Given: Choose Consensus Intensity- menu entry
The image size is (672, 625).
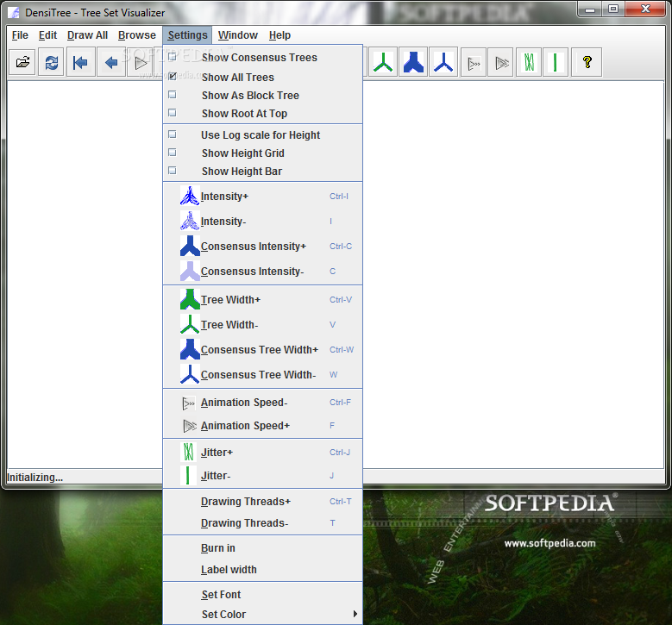Looking at the screenshot, I should (x=263, y=272).
